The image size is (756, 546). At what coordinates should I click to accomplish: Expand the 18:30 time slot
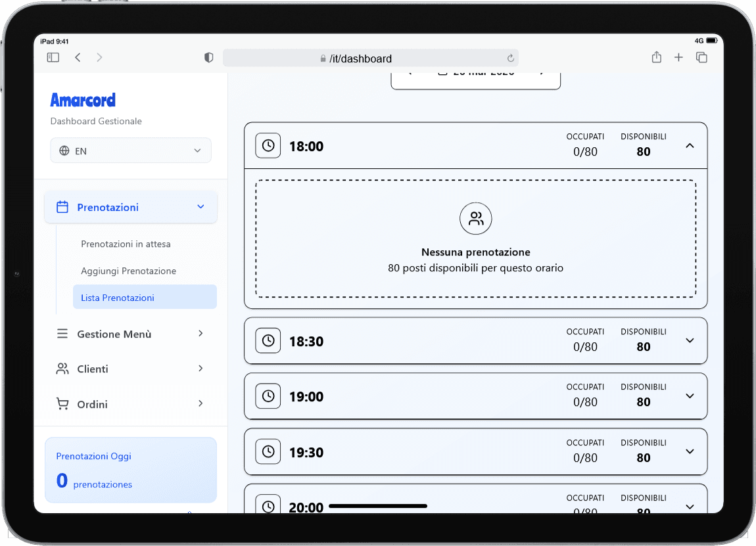point(690,340)
